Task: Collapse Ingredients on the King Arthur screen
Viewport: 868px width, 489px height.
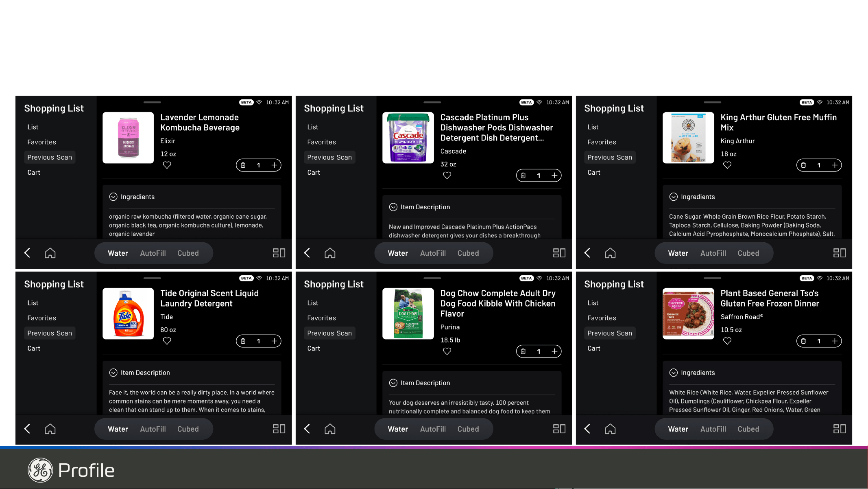Action: coord(674,197)
